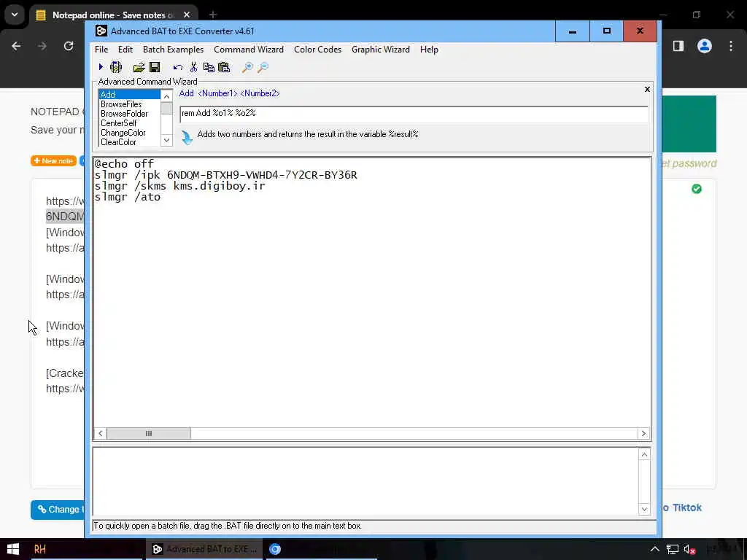747x560 pixels.
Task: Click the green check icon in browser note
Action: tap(697, 189)
